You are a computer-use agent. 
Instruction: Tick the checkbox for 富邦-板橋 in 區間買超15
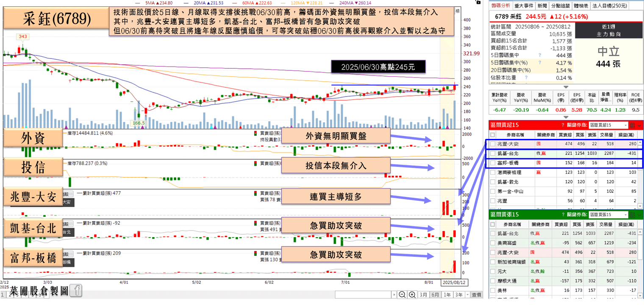click(493, 163)
